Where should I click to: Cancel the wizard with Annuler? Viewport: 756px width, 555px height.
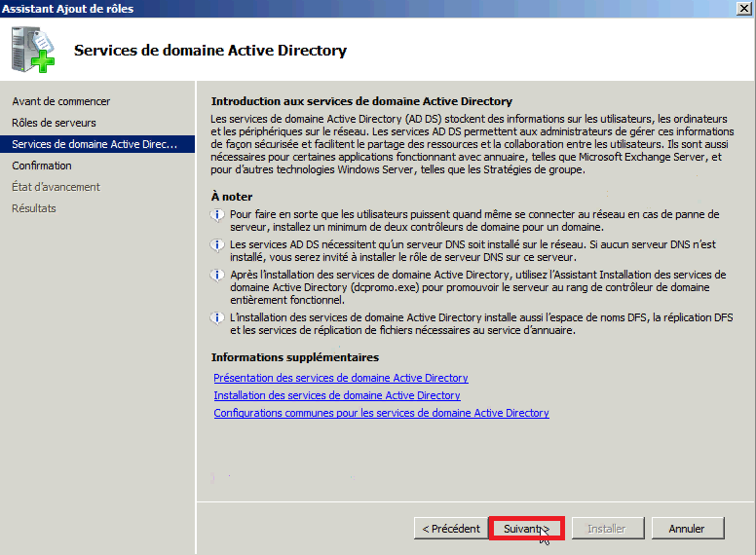(688, 529)
